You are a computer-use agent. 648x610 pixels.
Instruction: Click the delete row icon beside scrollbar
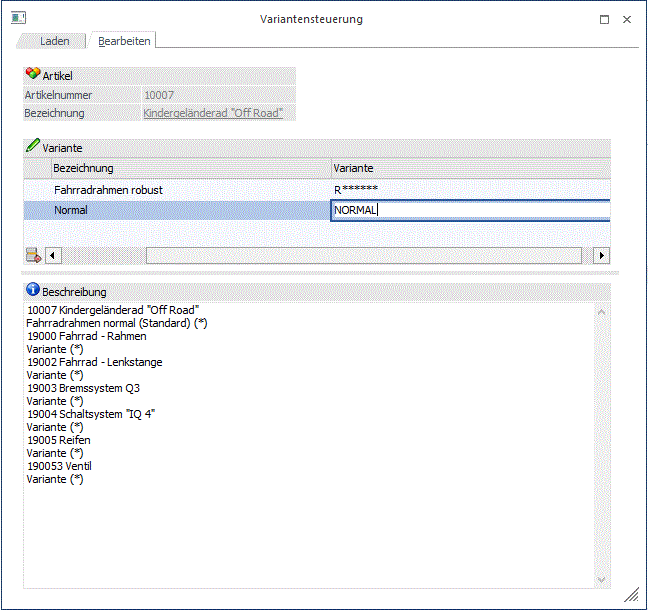tap(32, 256)
